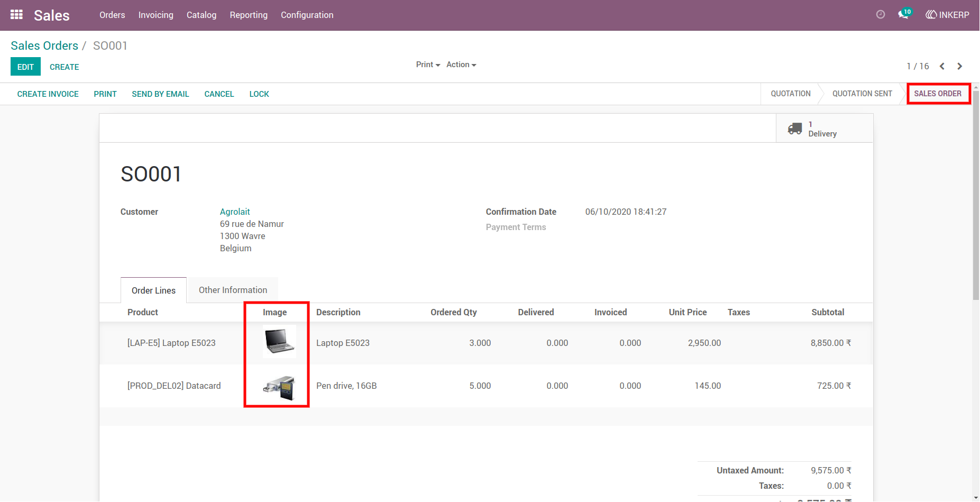Click the delivery truck icon
980x502 pixels.
point(795,129)
